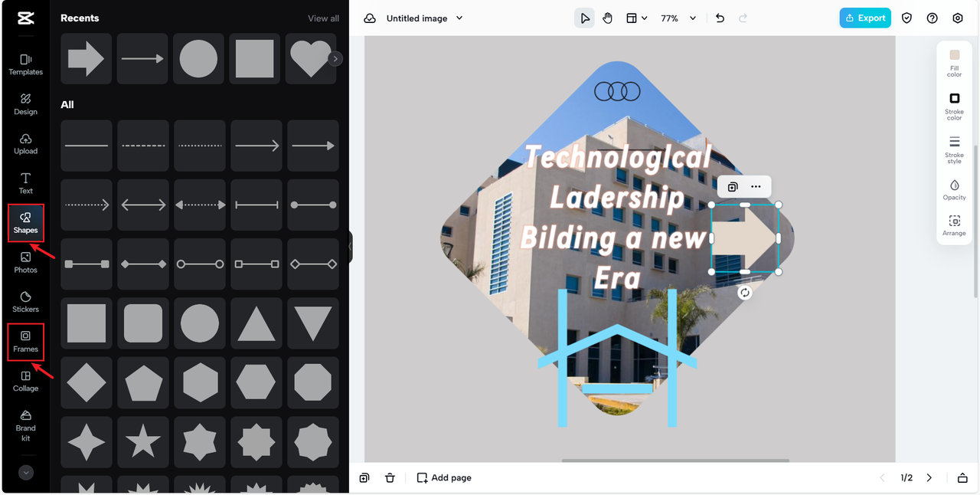
Task: Open the Opacity control
Action: coord(954,190)
